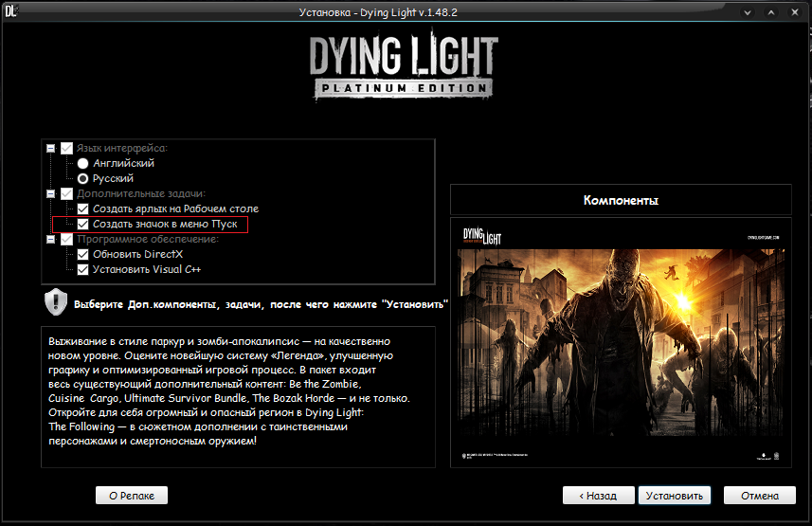Click the shield warning icon
This screenshot has width=812, height=526.
[x=54, y=302]
